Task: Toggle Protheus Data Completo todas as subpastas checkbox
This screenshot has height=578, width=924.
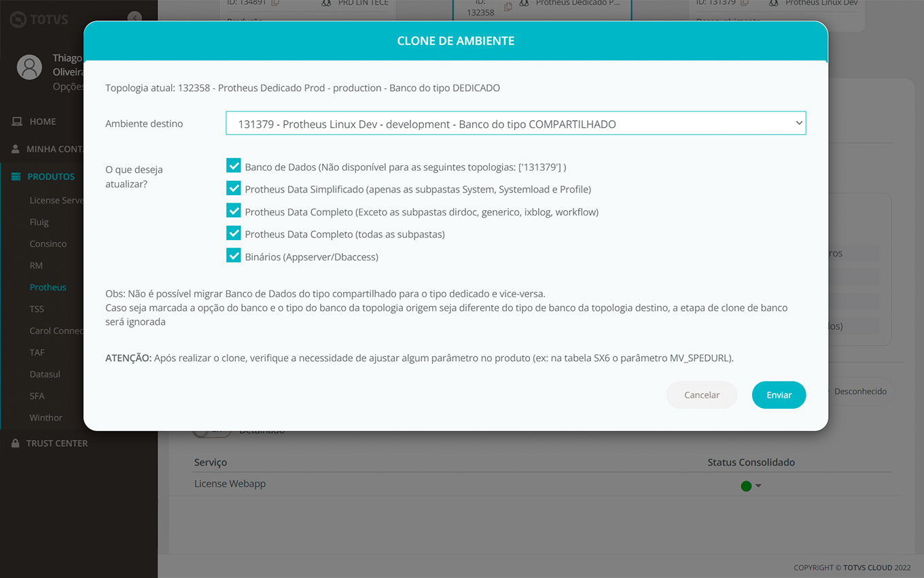Action: click(234, 233)
